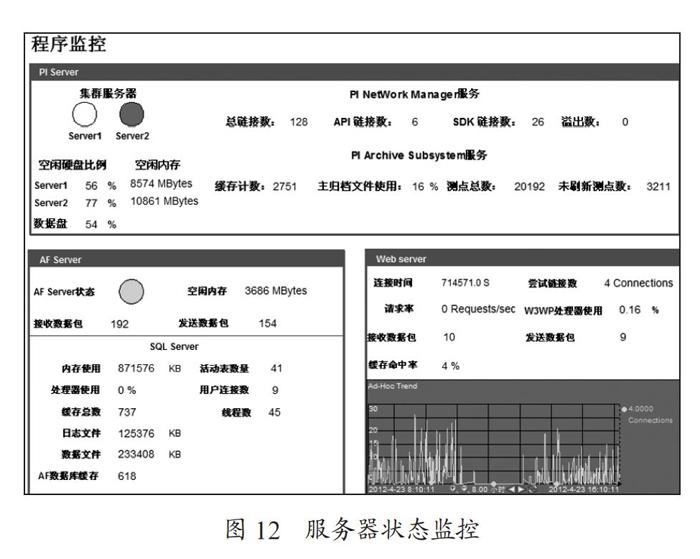Step the trend time range forward
This screenshot has height=559, width=700.
521,489
